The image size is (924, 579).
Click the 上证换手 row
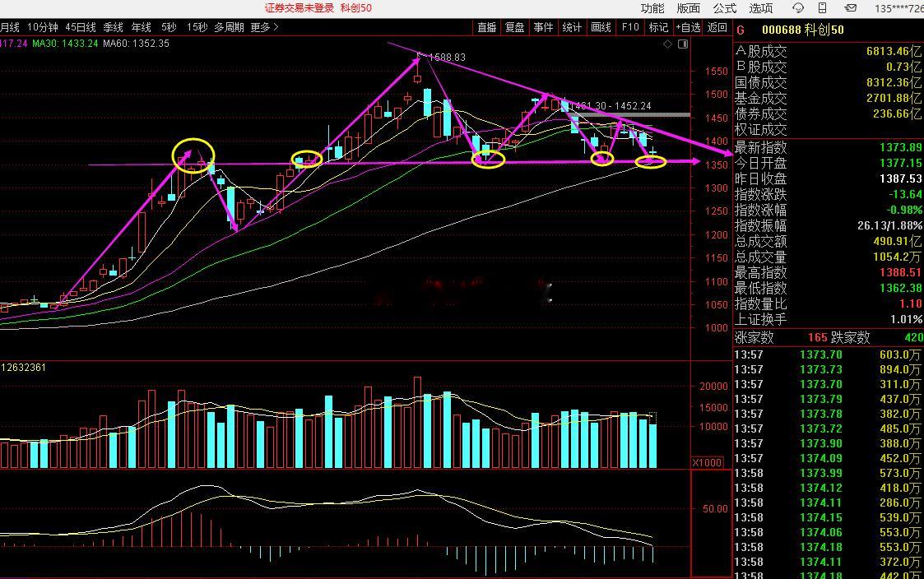click(828, 319)
